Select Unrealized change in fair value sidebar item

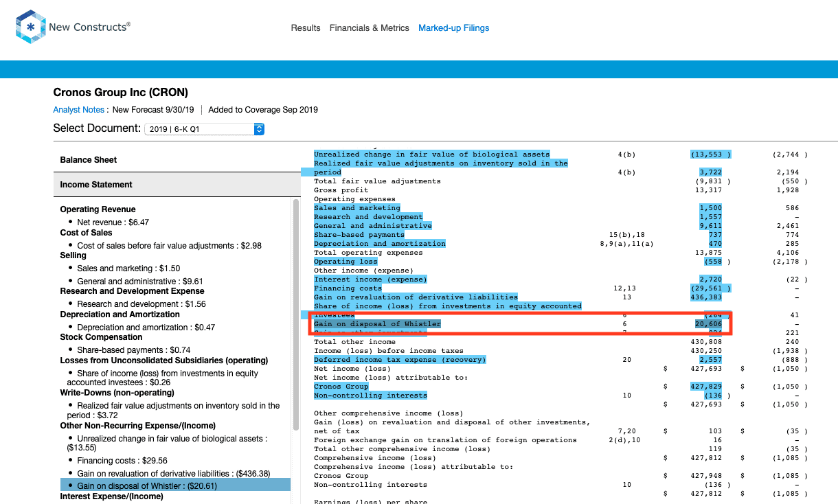pyautogui.click(x=167, y=443)
